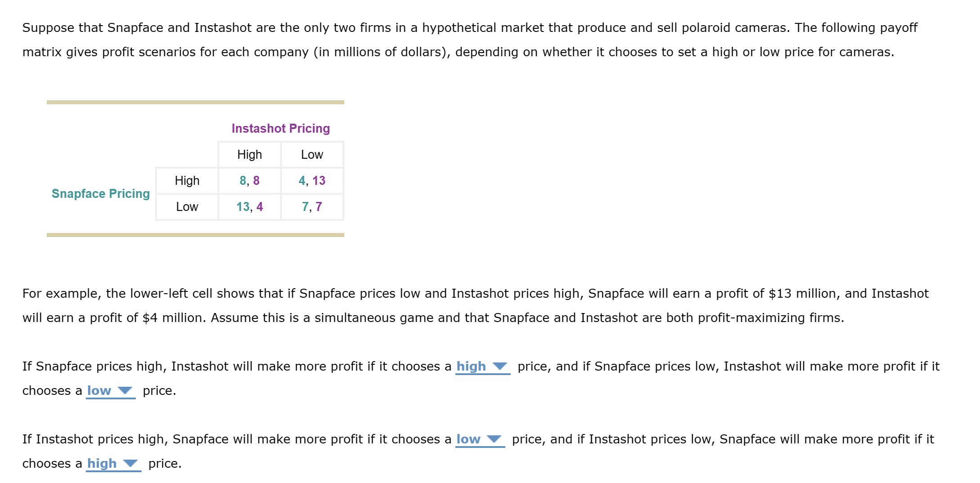
Task: Click the 'High' row label for Snapface
Action: click(187, 180)
